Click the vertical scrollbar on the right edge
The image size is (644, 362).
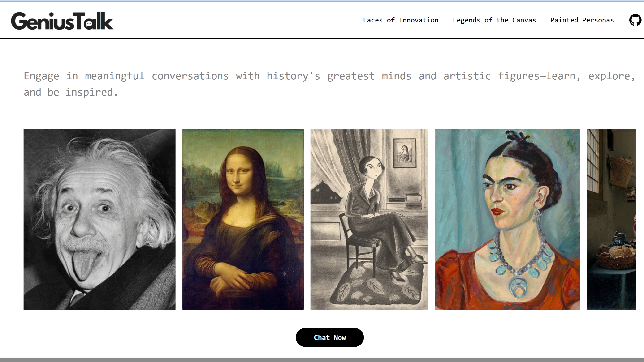642,175
